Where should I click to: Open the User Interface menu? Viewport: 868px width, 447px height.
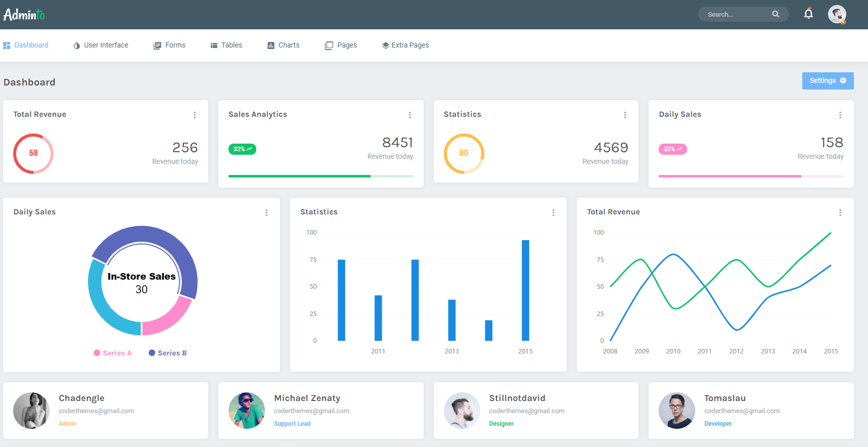pyautogui.click(x=101, y=45)
